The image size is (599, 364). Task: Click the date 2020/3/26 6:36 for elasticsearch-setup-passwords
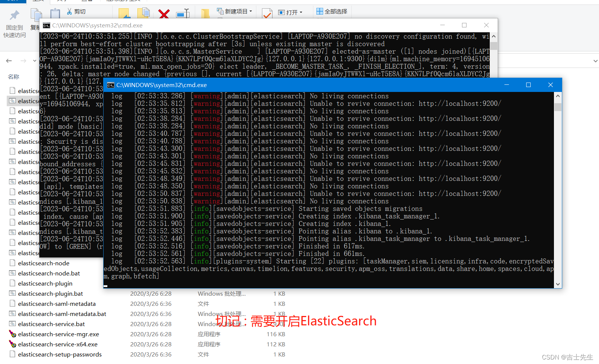pos(151,354)
